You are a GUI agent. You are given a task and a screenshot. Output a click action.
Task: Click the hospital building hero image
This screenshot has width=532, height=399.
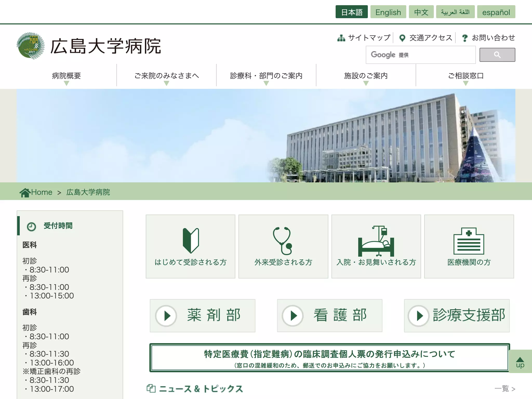coord(266,135)
